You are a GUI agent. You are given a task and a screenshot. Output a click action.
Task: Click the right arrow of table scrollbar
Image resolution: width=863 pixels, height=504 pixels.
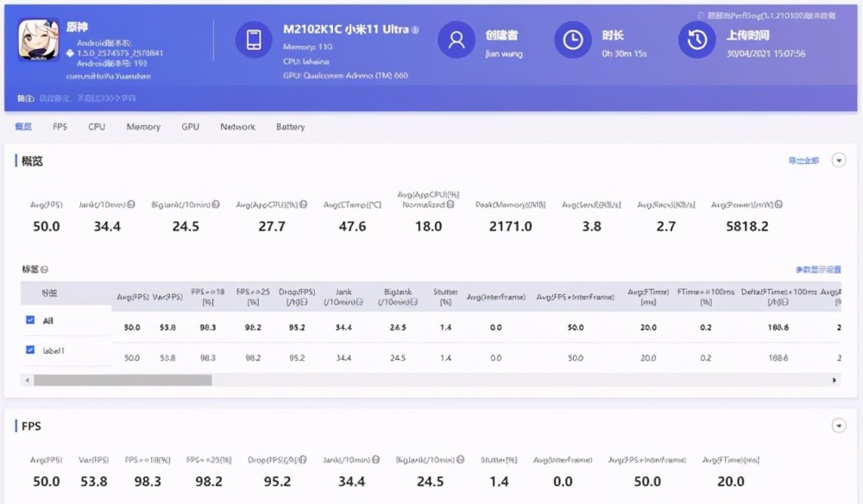pyautogui.click(x=835, y=380)
